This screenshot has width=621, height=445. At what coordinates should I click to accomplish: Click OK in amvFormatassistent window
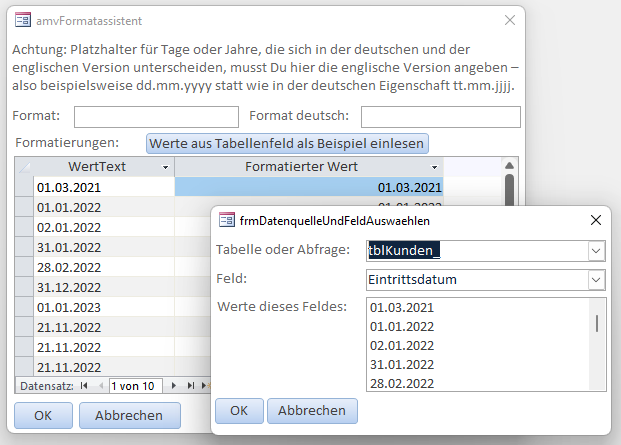click(43, 416)
